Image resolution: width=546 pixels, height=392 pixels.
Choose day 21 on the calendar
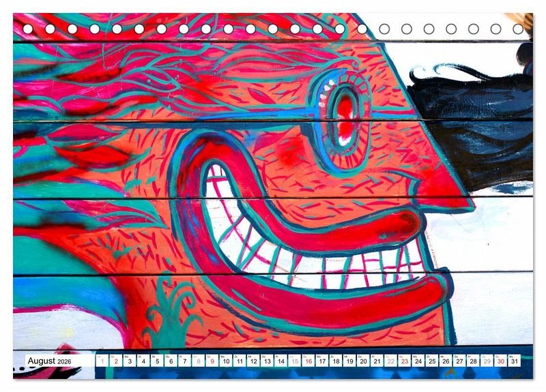point(377,361)
